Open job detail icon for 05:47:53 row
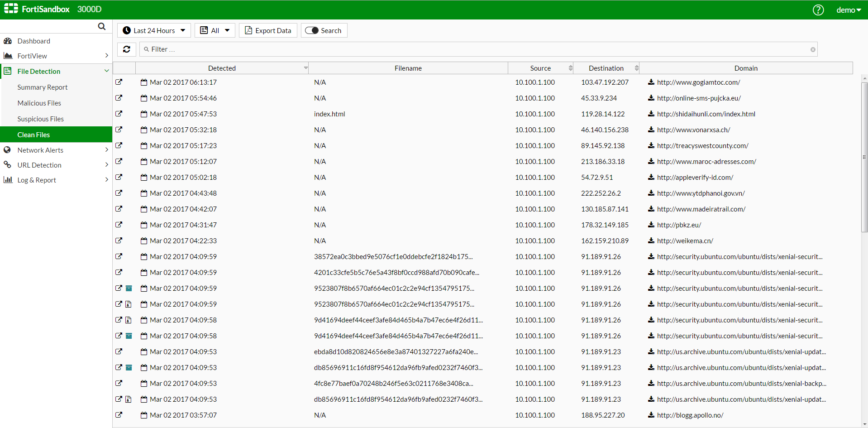Image resolution: width=868 pixels, height=428 pixels. point(119,114)
